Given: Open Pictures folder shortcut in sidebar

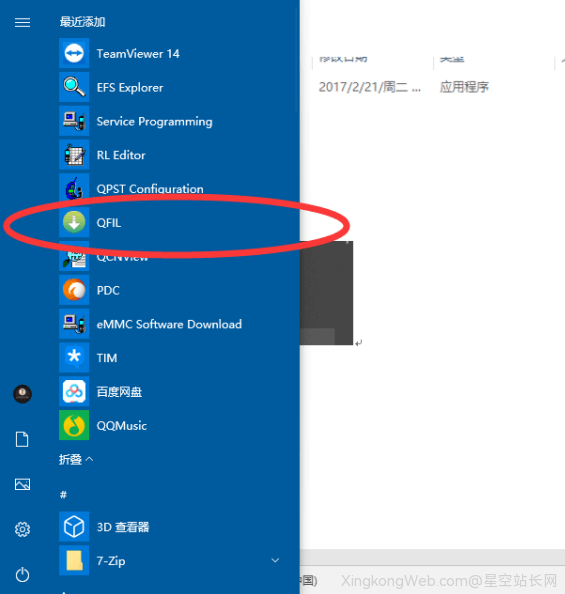Looking at the screenshot, I should pyautogui.click(x=22, y=484).
